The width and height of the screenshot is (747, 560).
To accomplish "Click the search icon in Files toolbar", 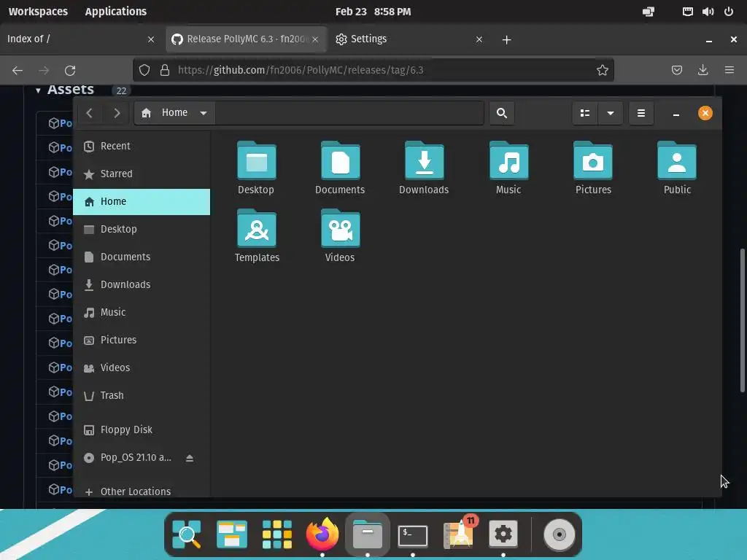I will pyautogui.click(x=502, y=113).
